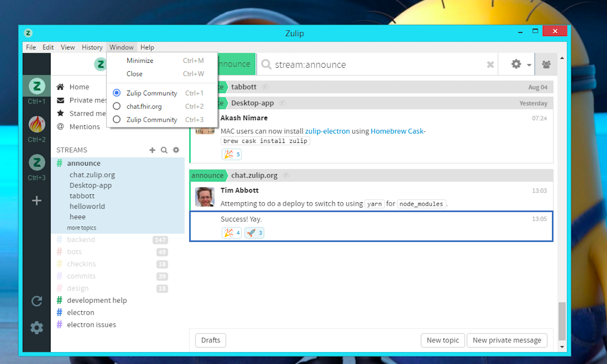
Task: Toggle the user list people icon
Action: tap(546, 64)
